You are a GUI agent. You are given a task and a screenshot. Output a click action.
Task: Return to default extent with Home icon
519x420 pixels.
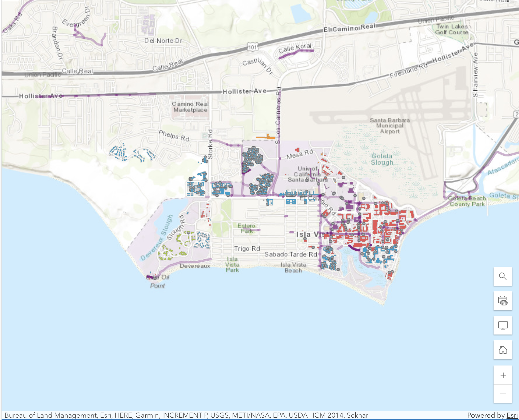502,350
